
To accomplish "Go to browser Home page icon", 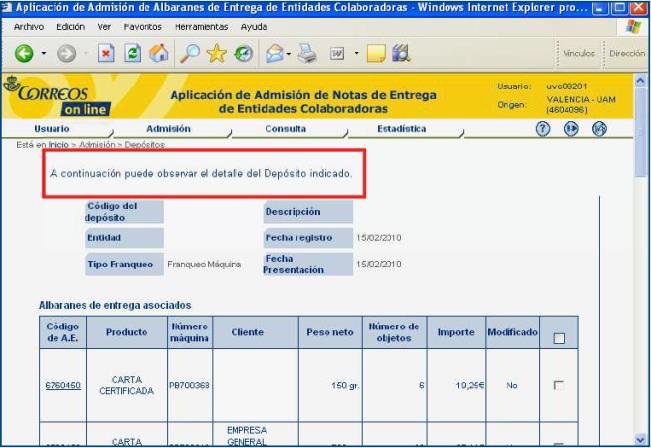I will (x=159, y=53).
